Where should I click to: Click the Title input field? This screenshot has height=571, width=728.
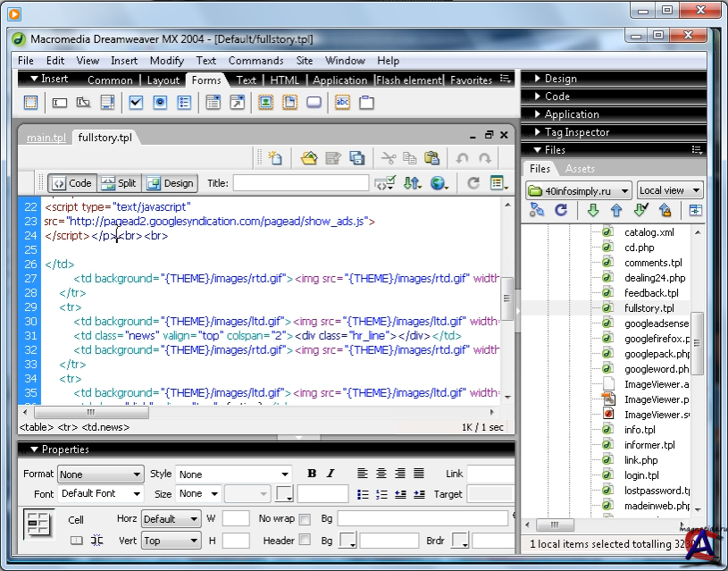click(300, 183)
